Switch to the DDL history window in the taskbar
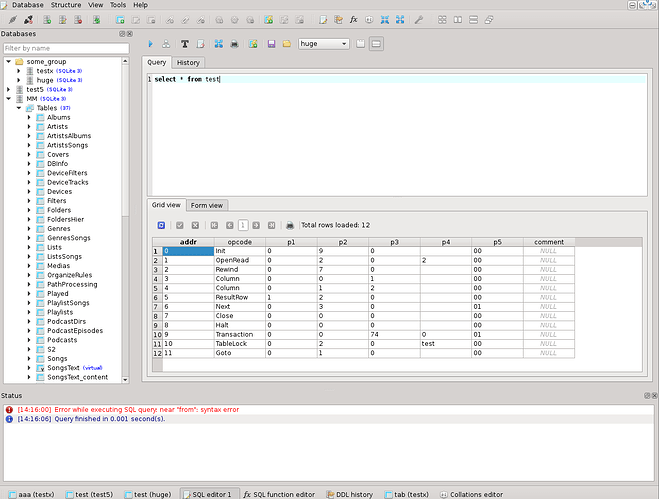Screen dimensions: 659x499 (350, 494)
